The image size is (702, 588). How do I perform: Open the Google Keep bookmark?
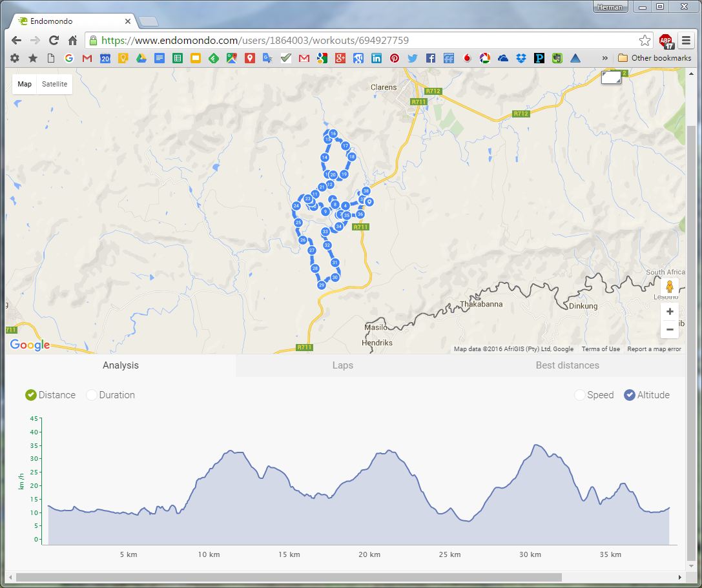[x=123, y=58]
